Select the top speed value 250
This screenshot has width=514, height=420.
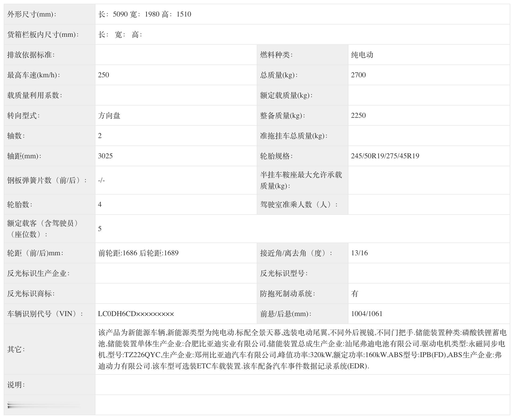coord(103,75)
